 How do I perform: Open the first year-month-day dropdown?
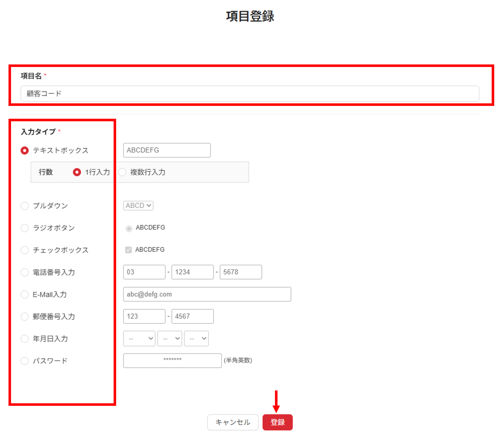click(139, 338)
